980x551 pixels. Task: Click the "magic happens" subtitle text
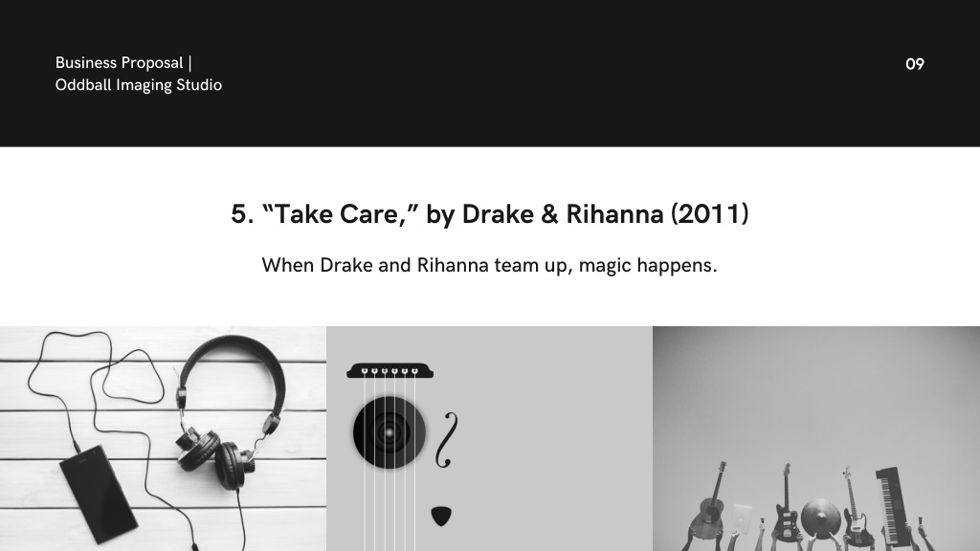[648, 266]
